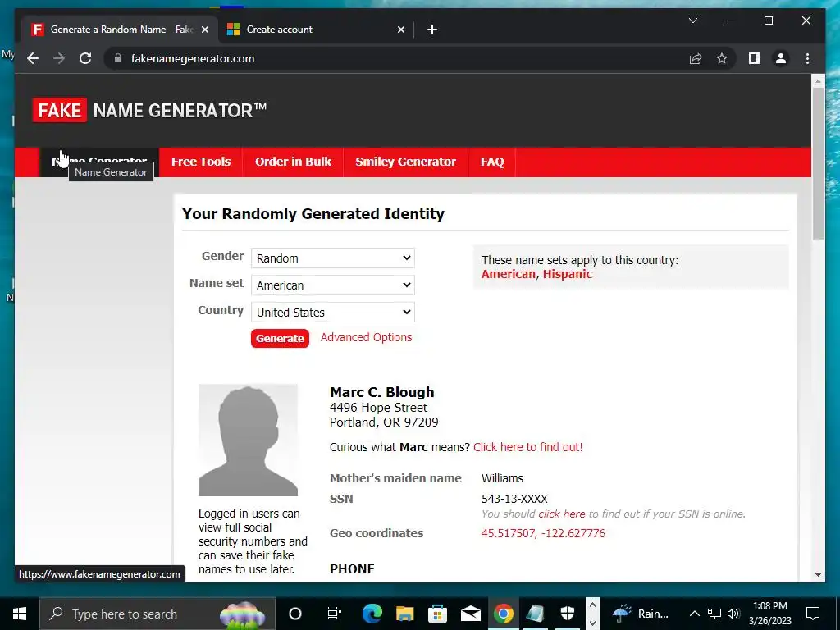Click the Fake Name Generator logo
The height and width of the screenshot is (630, 840).
point(149,111)
